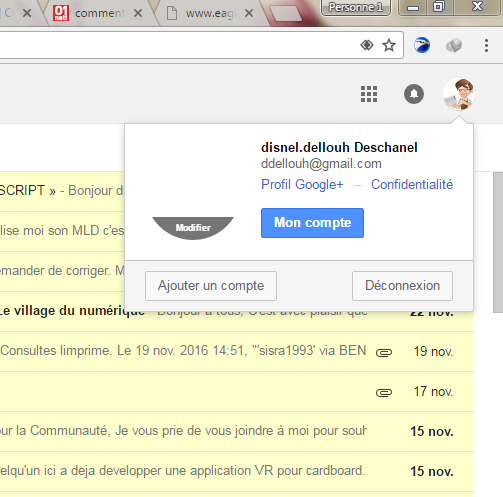This screenshot has width=503, height=497.
Task: Switch to the www.eag tab
Action: [x=210, y=13]
